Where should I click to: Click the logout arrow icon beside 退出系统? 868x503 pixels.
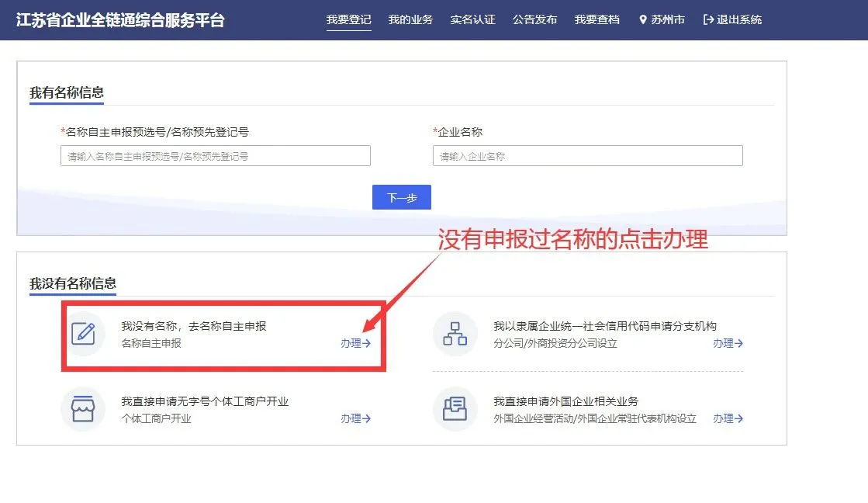(707, 19)
